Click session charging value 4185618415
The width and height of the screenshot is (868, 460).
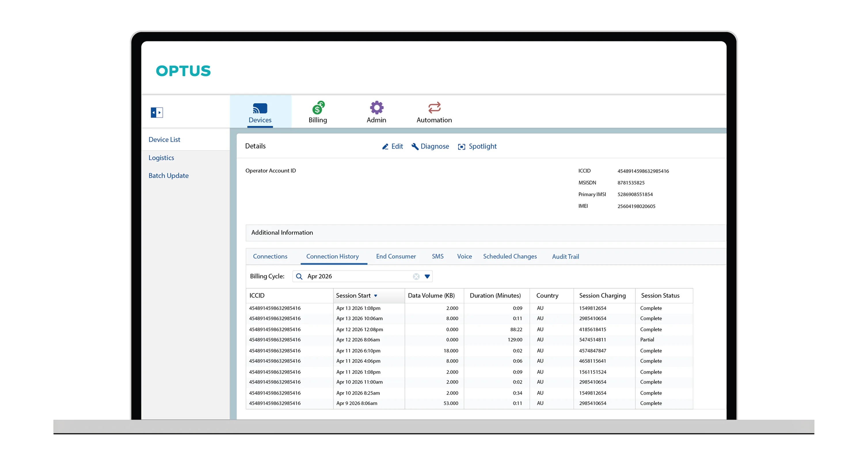[592, 330]
